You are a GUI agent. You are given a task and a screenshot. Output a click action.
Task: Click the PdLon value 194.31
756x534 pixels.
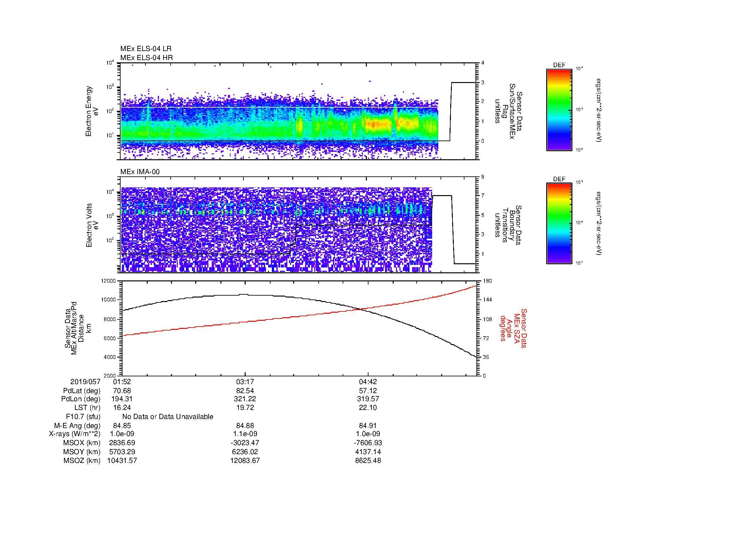[x=122, y=399]
